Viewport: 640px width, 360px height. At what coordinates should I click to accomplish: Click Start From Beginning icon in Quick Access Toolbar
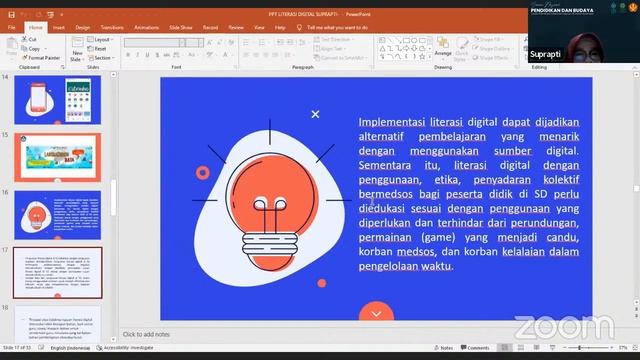(x=50, y=15)
